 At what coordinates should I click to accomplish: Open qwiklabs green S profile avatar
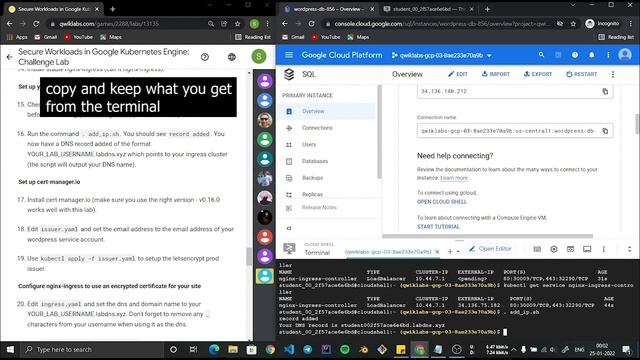[259, 56]
